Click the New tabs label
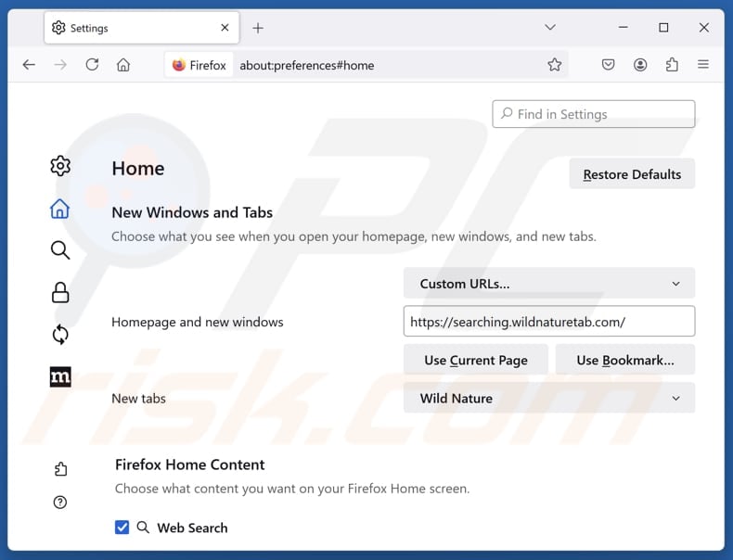 coord(138,399)
